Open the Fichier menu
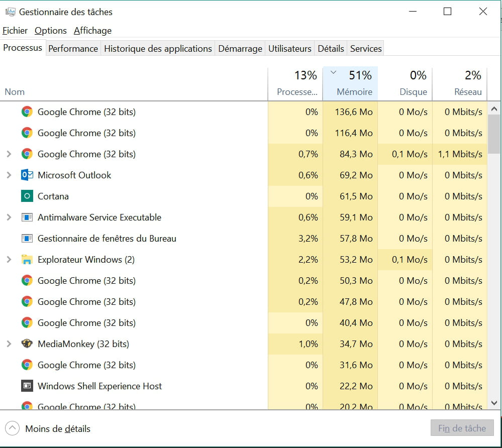The height and width of the screenshot is (448, 502). coord(15,31)
